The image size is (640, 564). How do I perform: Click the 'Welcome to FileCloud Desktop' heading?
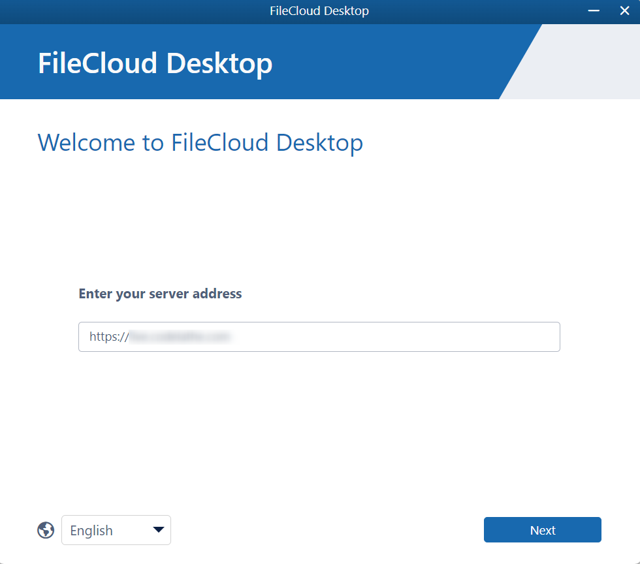[200, 143]
